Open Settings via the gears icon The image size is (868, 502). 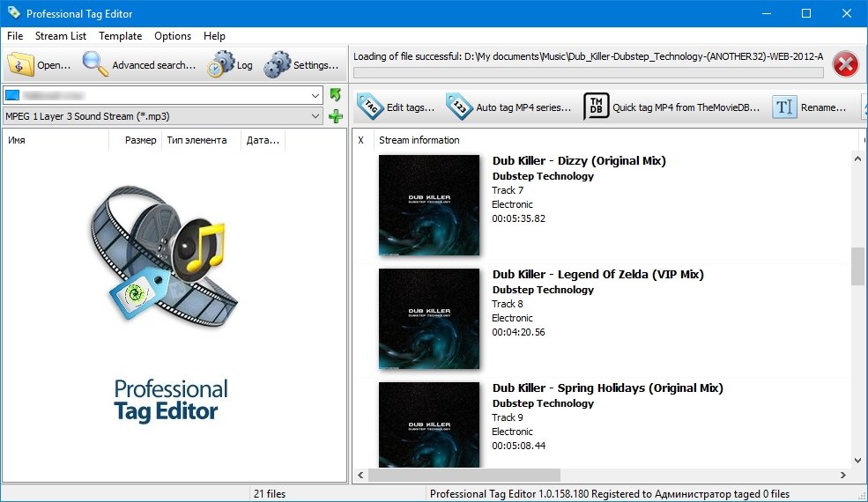pyautogui.click(x=277, y=64)
